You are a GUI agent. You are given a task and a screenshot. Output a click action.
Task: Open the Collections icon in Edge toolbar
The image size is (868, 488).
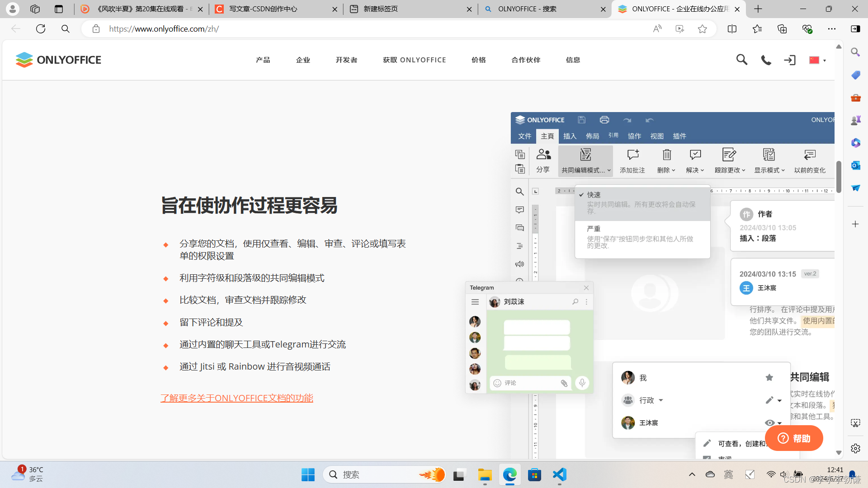click(782, 29)
